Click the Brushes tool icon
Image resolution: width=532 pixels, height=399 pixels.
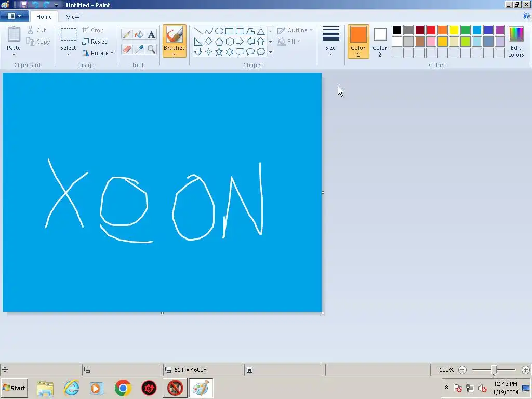click(175, 35)
